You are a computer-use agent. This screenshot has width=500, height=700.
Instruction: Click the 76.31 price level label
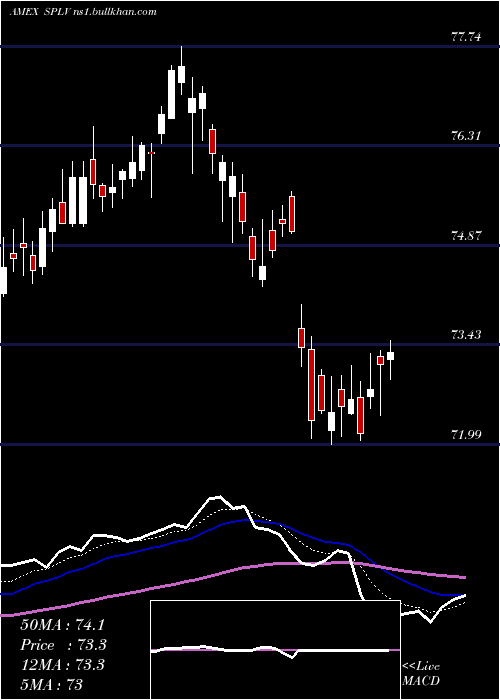pyautogui.click(x=466, y=135)
